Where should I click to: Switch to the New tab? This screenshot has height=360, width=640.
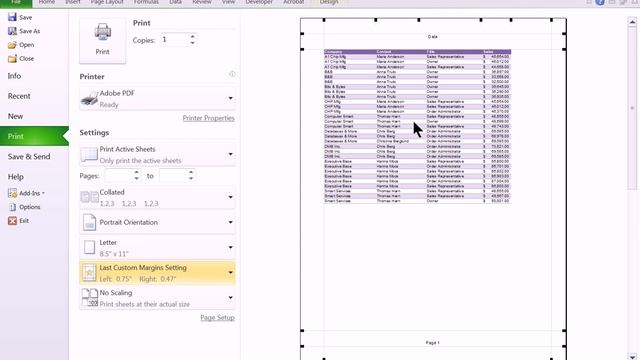(15, 116)
